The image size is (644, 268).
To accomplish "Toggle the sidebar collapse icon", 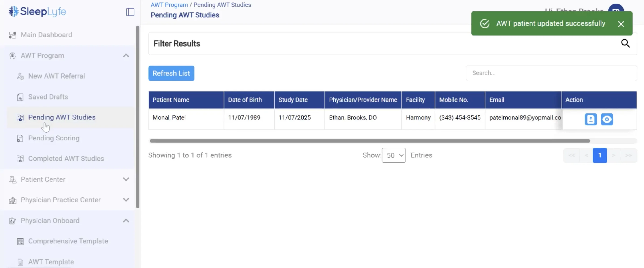I will click(130, 12).
